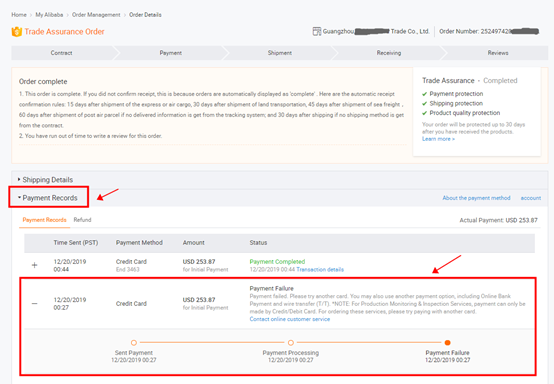The image size is (554, 384).
Task: Click the supplier store icon beside Guangzhou
Action: coord(317,31)
